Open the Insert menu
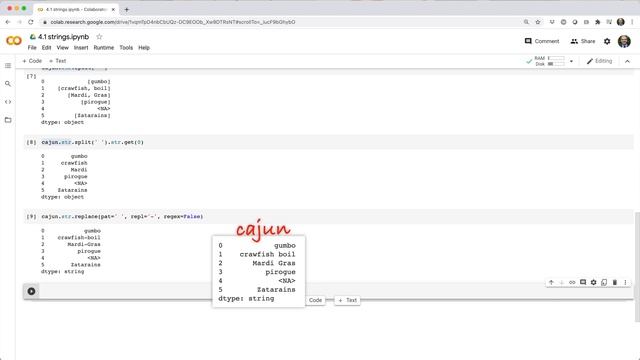 tap(81, 48)
